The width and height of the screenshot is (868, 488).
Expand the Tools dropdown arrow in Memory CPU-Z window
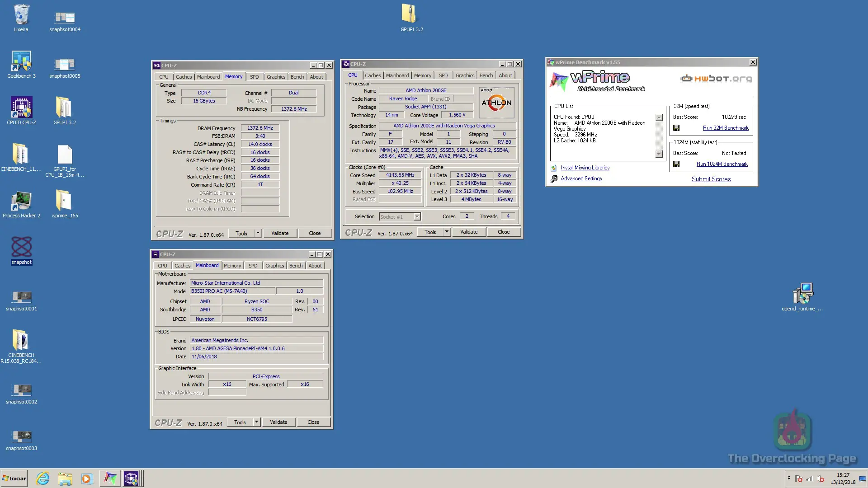(258, 233)
